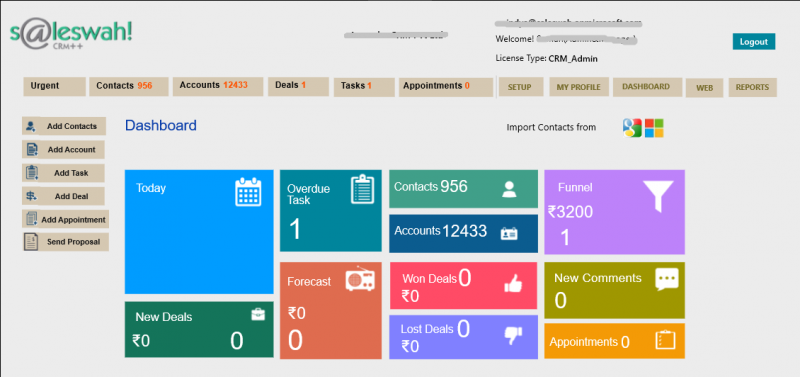Click 'License Type: CRM_Admin' text

pos(546,59)
